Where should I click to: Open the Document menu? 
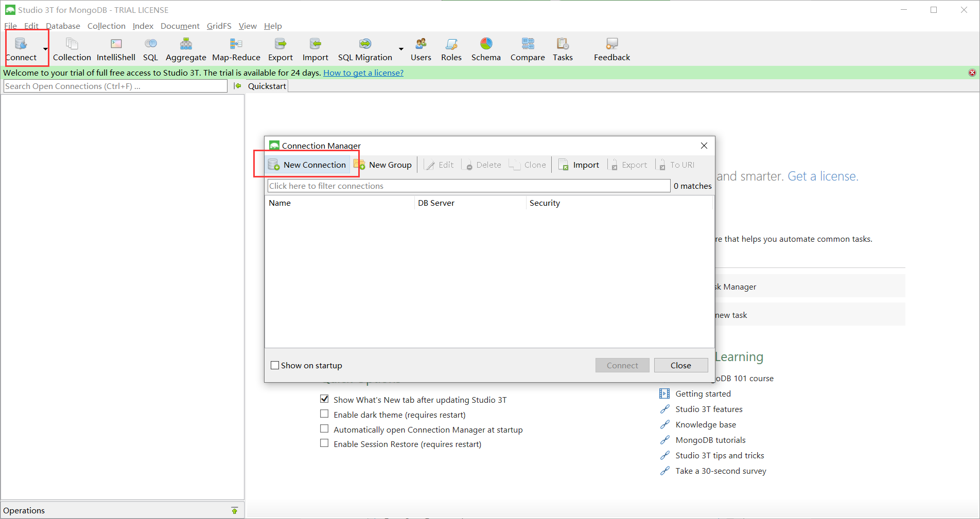point(180,26)
